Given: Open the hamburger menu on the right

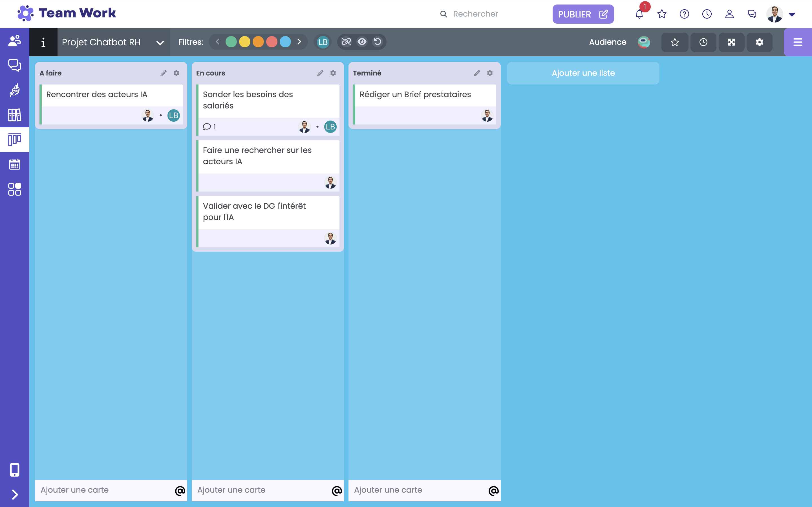Looking at the screenshot, I should pyautogui.click(x=798, y=42).
